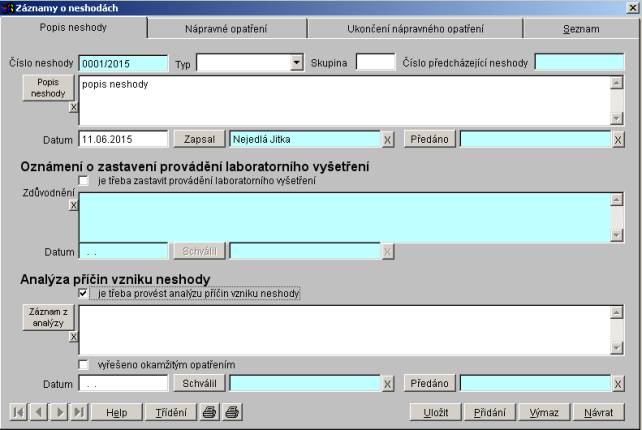Screen dimensions: 642x430
Task: Click into the Skupina input field
Action: [x=375, y=63]
